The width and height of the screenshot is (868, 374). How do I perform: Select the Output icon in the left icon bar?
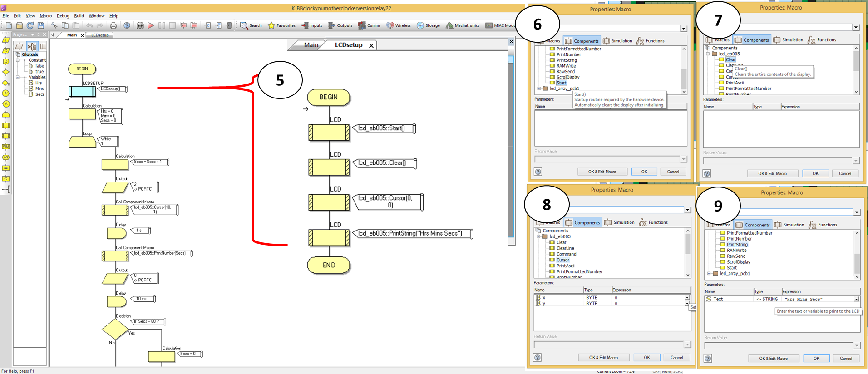[x=6, y=51]
